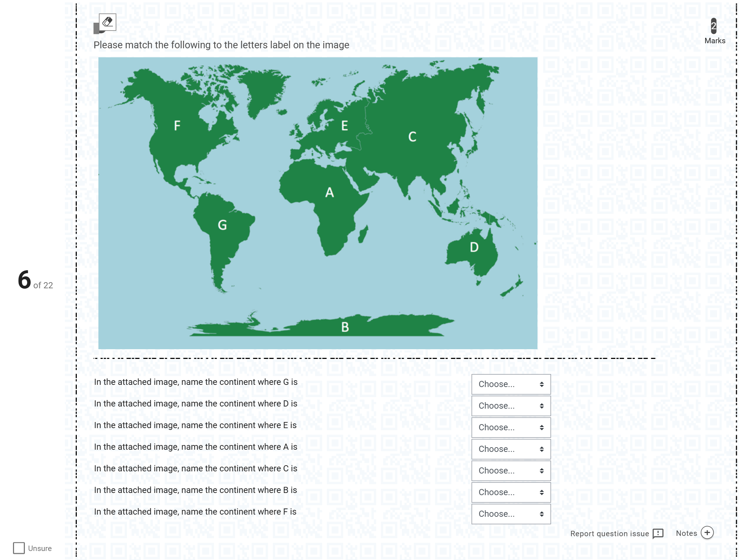The image size is (739, 560).
Task: Click letter B on the Antarctica region
Action: (345, 327)
